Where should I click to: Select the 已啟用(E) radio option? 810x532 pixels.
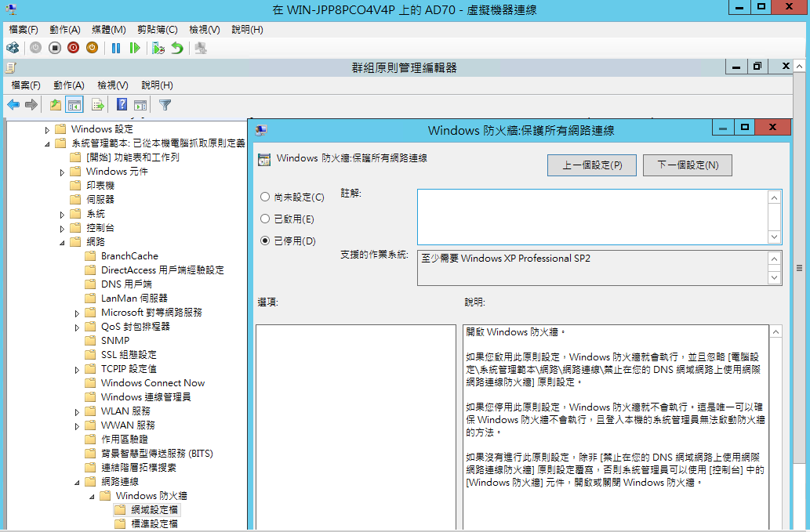[265, 219]
